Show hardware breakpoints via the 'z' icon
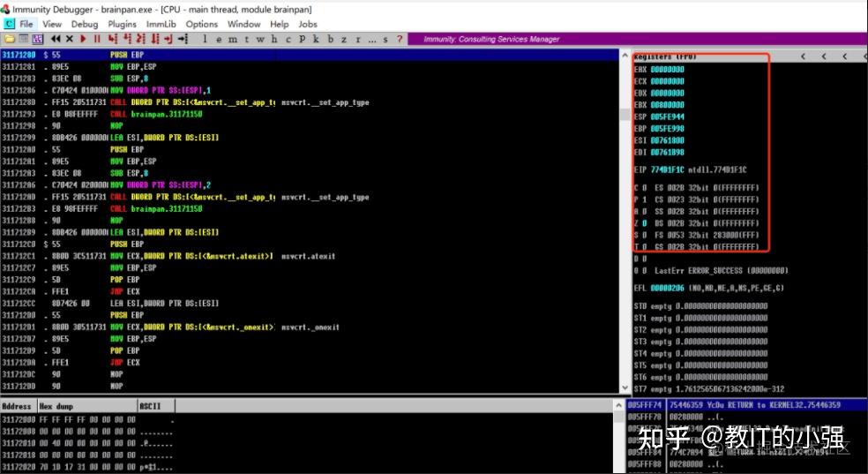868x474 pixels. (x=344, y=40)
